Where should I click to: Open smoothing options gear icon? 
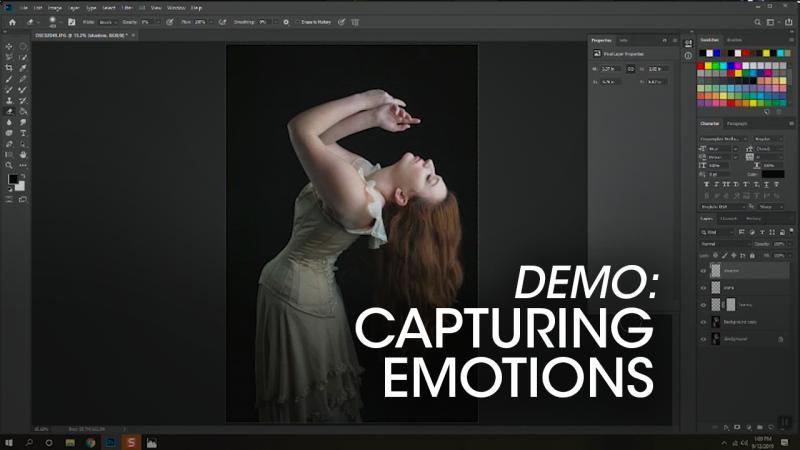[x=286, y=21]
